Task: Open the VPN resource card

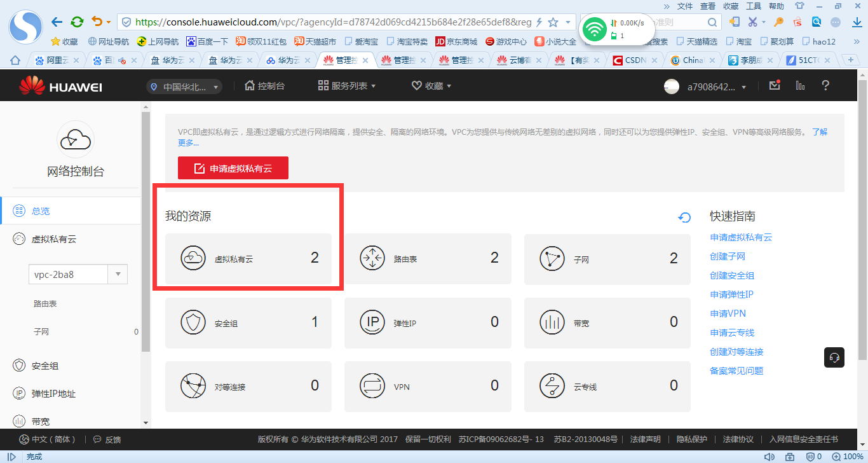Action: pyautogui.click(x=428, y=386)
